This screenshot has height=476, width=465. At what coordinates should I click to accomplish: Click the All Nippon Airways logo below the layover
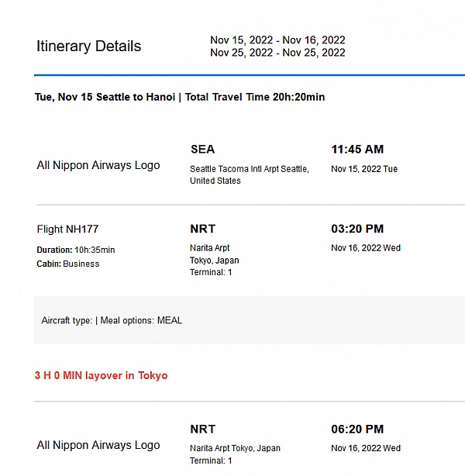click(x=98, y=445)
